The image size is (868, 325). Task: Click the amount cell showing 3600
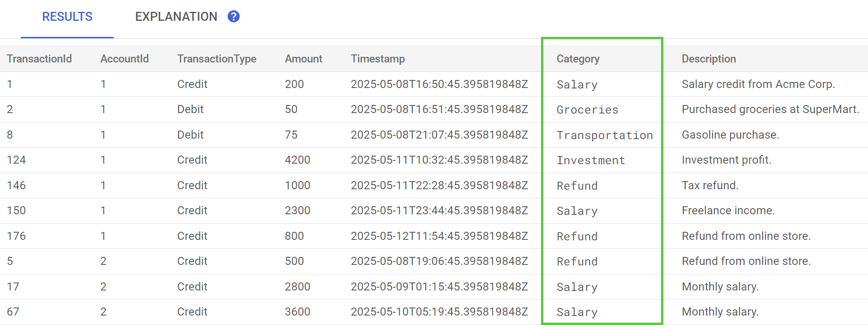[x=297, y=312]
